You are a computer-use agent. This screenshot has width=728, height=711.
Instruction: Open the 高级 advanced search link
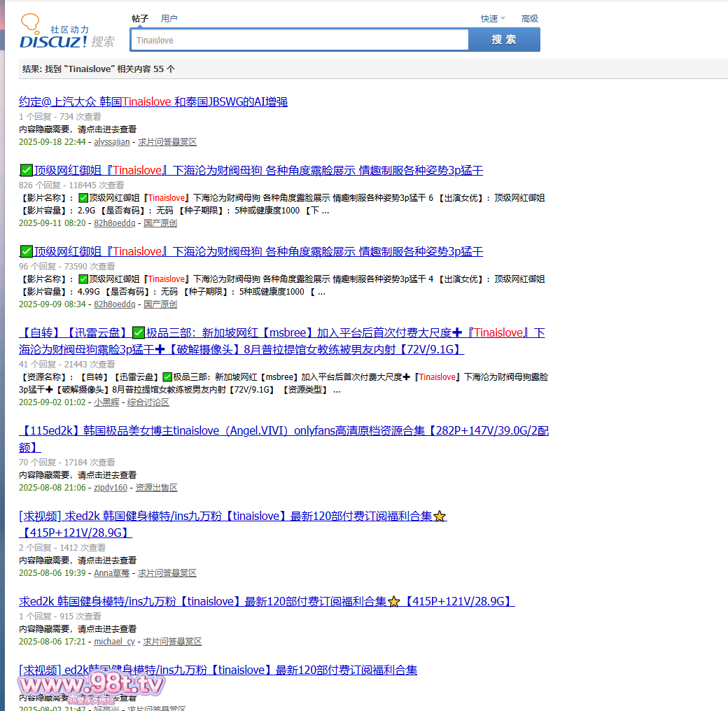point(530,19)
